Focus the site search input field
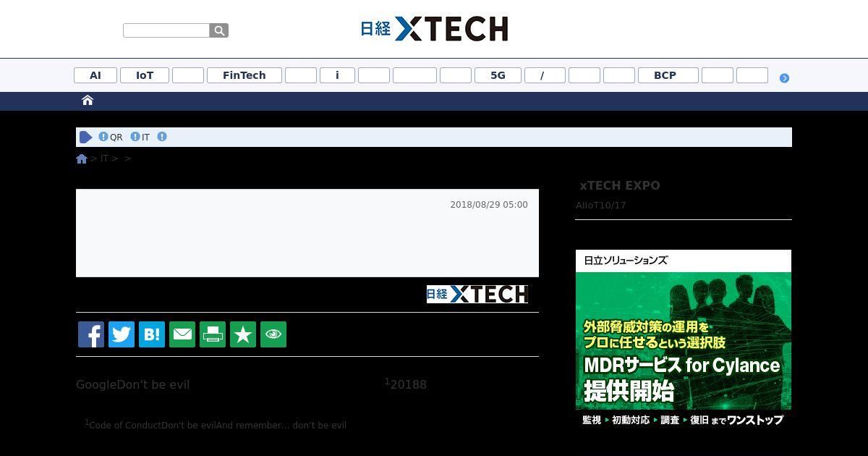868x456 pixels. pyautogui.click(x=166, y=30)
